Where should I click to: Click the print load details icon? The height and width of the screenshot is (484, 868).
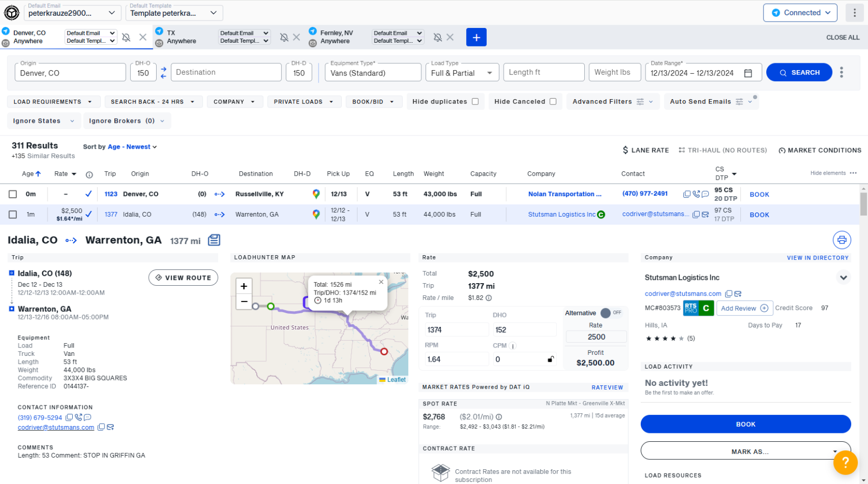(x=842, y=240)
